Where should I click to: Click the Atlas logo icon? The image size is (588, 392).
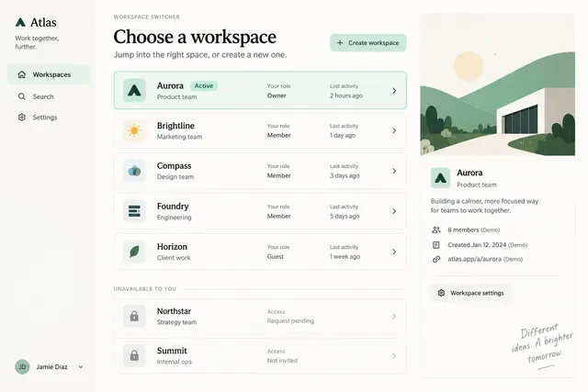click(x=20, y=22)
